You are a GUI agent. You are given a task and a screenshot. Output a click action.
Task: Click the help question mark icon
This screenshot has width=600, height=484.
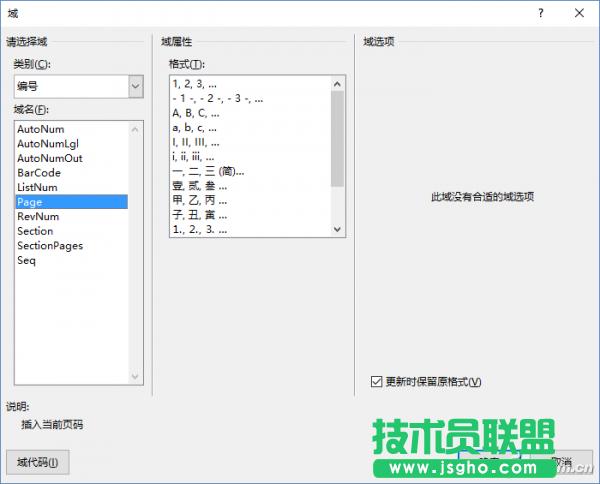[540, 14]
